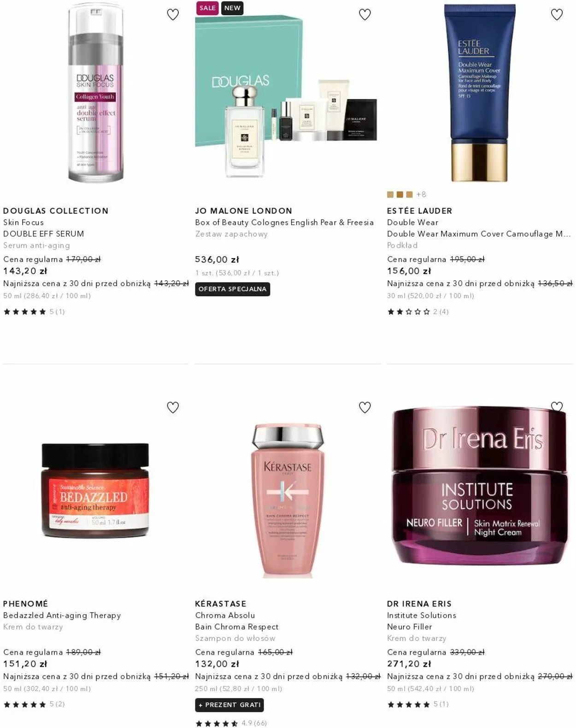Viewport: 576px width, 728px height.
Task: Open the Douglas Collagen Youth serum image
Action: [96, 92]
